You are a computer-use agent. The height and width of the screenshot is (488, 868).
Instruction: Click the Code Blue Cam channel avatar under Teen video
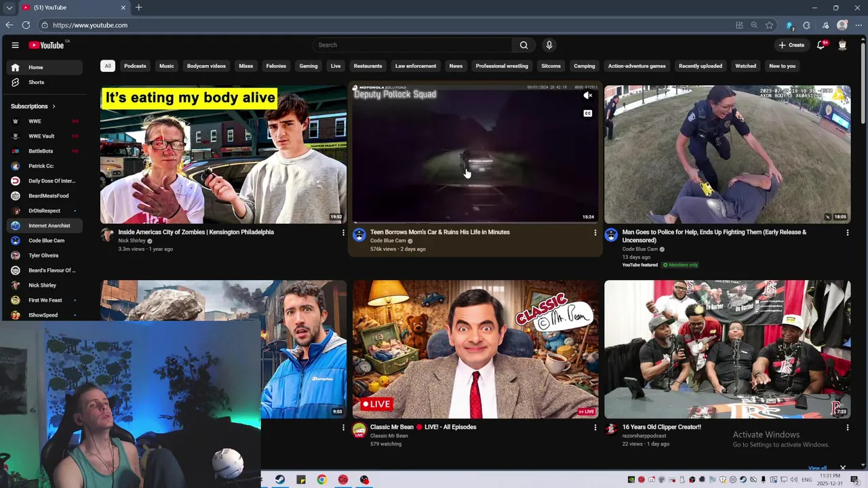pyautogui.click(x=359, y=235)
